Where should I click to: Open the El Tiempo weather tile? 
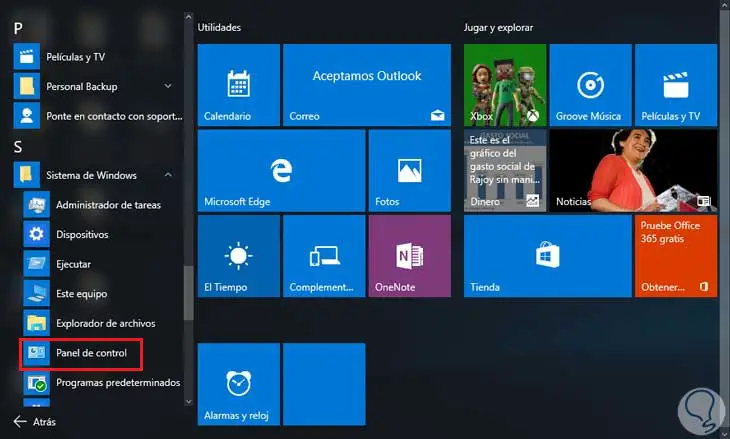[x=239, y=256]
